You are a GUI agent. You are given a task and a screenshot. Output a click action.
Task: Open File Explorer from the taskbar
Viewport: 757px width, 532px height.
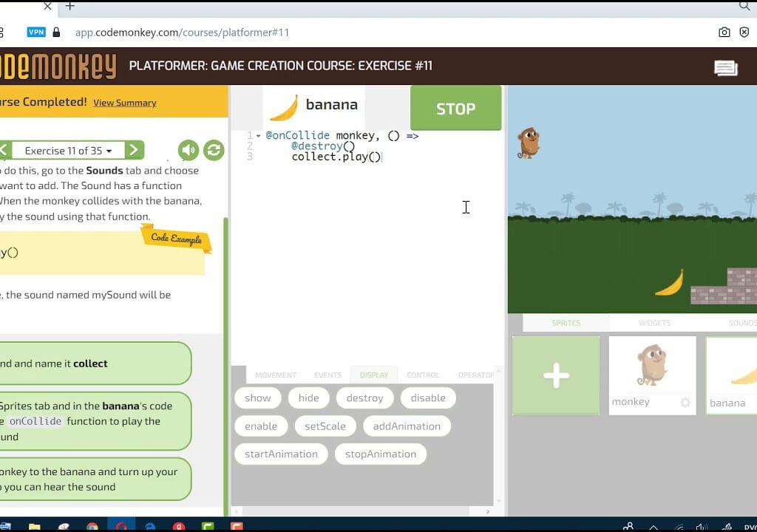(34, 526)
